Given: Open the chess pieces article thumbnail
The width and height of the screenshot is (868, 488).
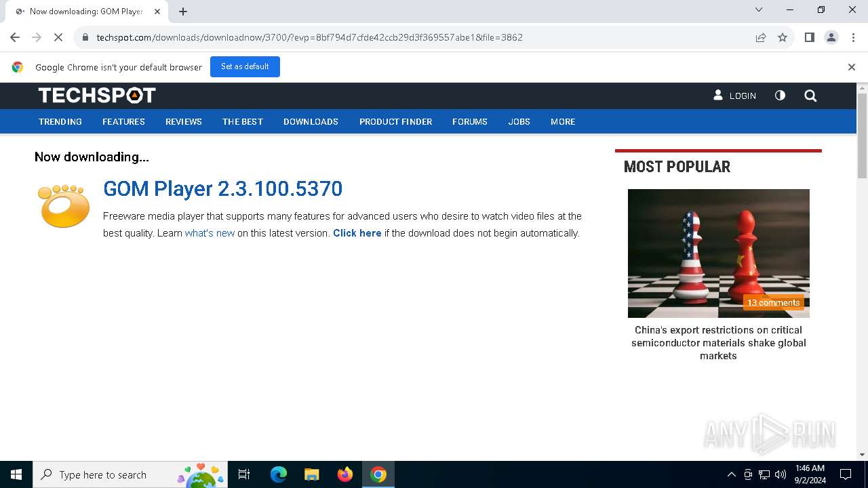Looking at the screenshot, I should pos(719,253).
